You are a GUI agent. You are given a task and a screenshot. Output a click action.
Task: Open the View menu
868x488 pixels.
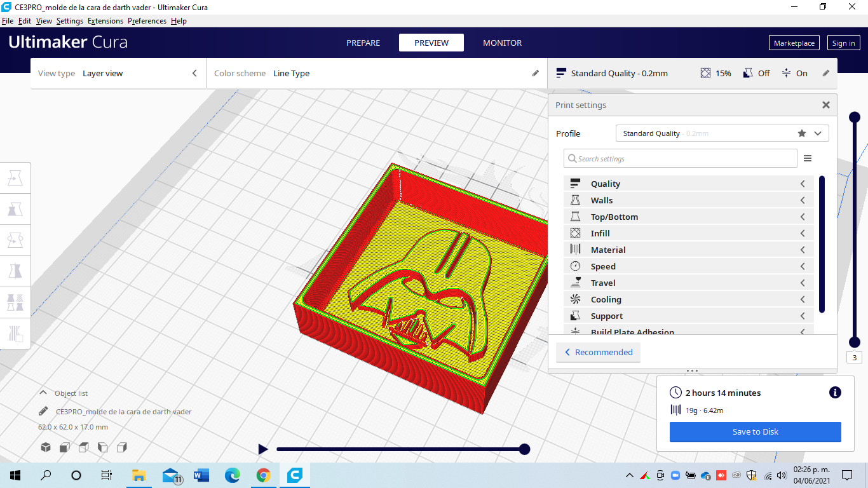coord(44,21)
